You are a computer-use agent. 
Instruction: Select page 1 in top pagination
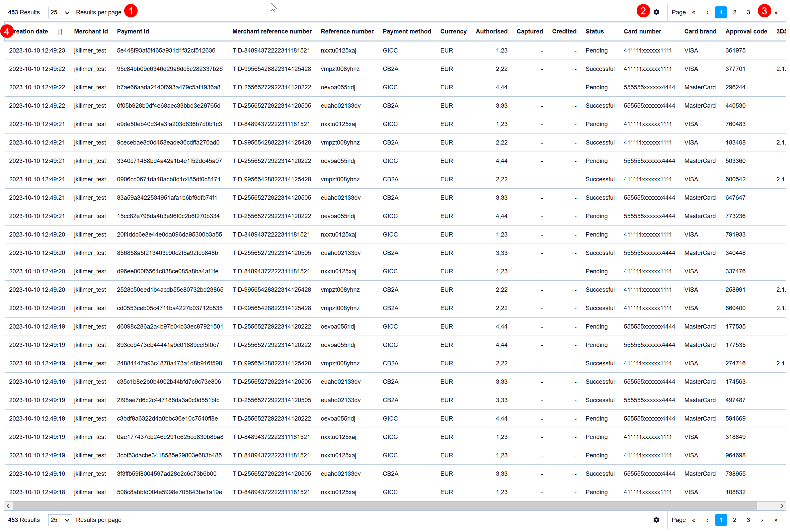[720, 13]
